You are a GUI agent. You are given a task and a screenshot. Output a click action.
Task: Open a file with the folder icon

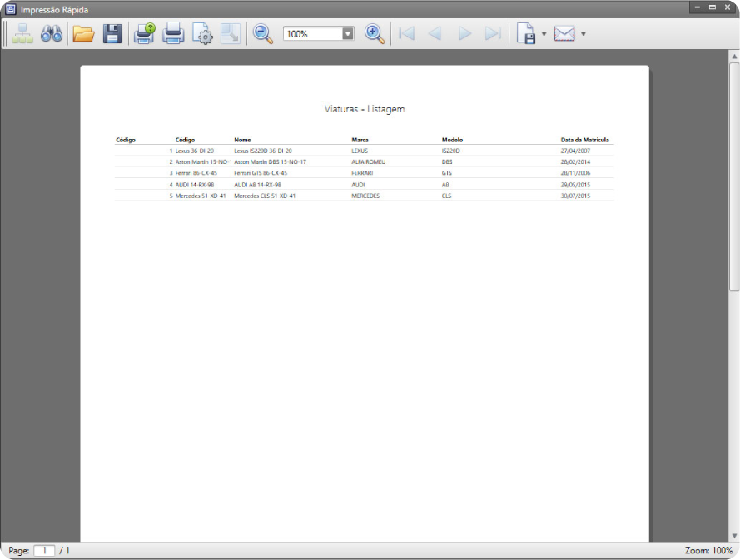coord(83,34)
